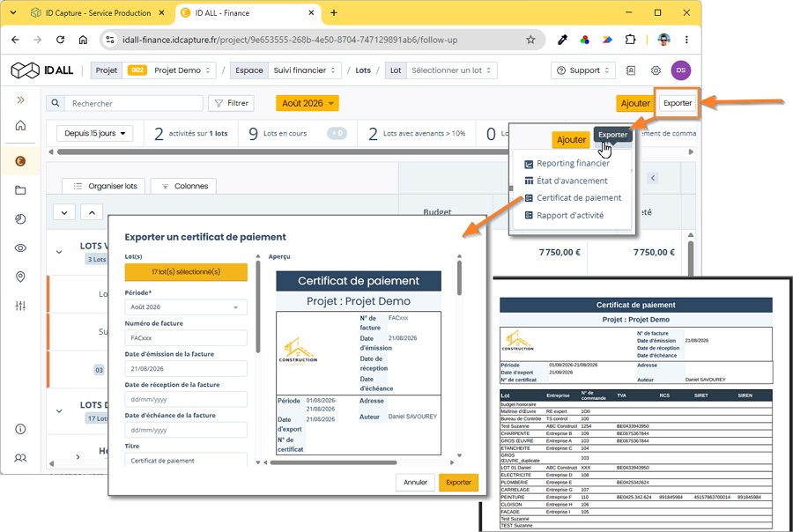793x532 pixels.
Task: Click the ID ALL logo
Action: 42,70
